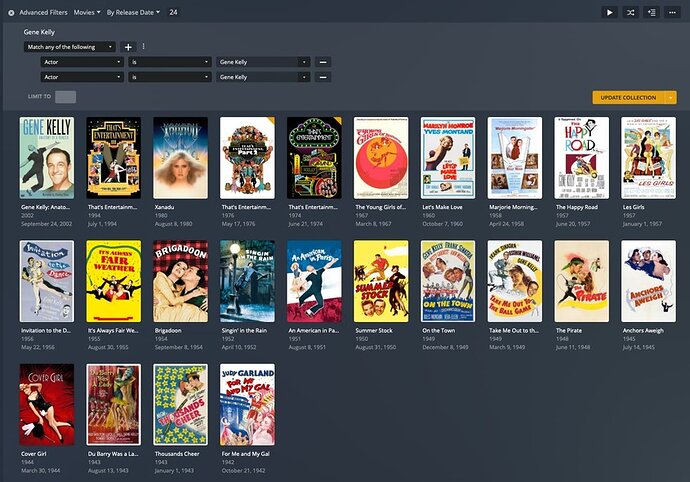Open the For Me and My Gal poster
The image size is (690, 482).
tap(247, 405)
